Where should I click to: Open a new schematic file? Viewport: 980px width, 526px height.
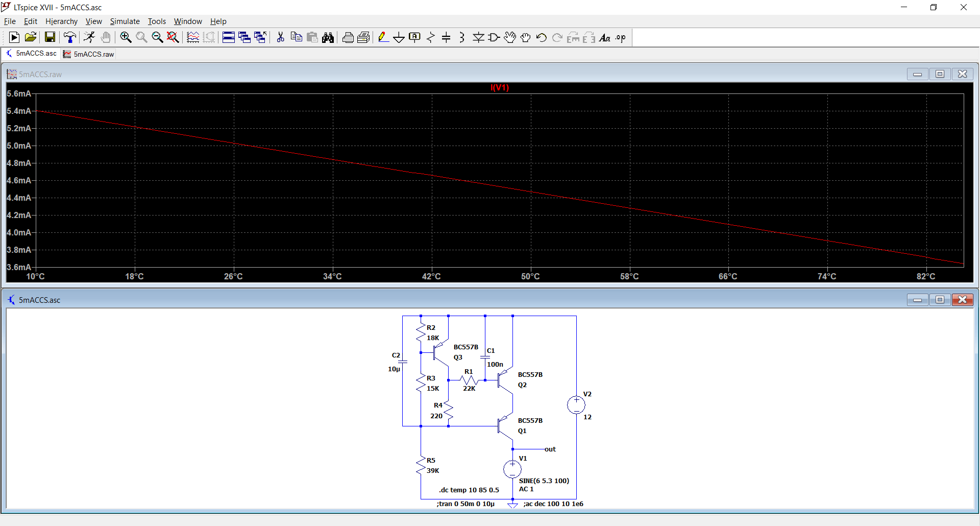pyautogui.click(x=14, y=37)
